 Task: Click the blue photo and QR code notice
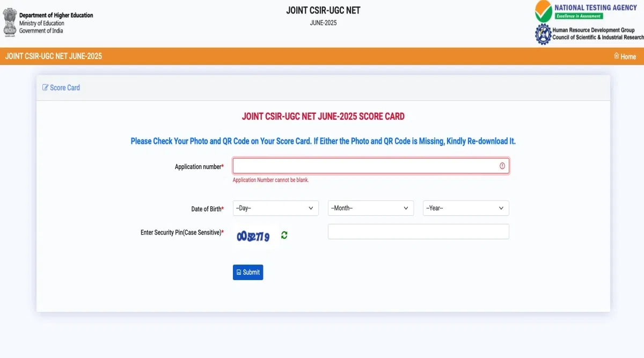[x=323, y=141]
